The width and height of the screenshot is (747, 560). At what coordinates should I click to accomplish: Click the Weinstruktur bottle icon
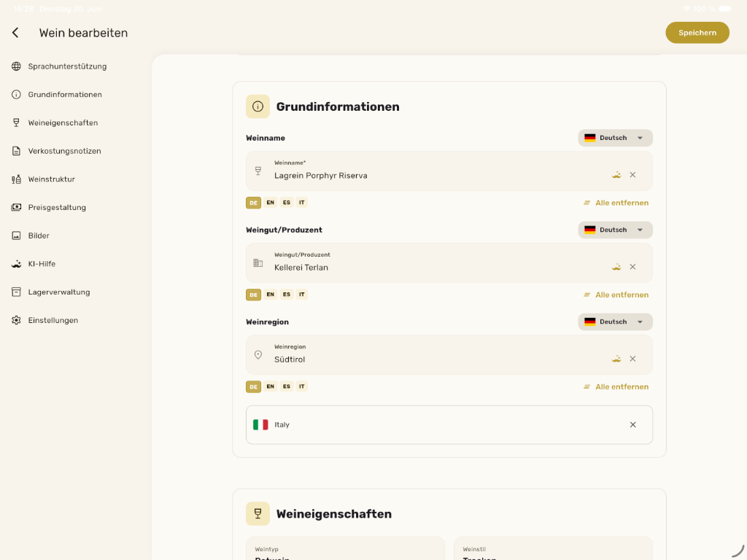[16, 179]
